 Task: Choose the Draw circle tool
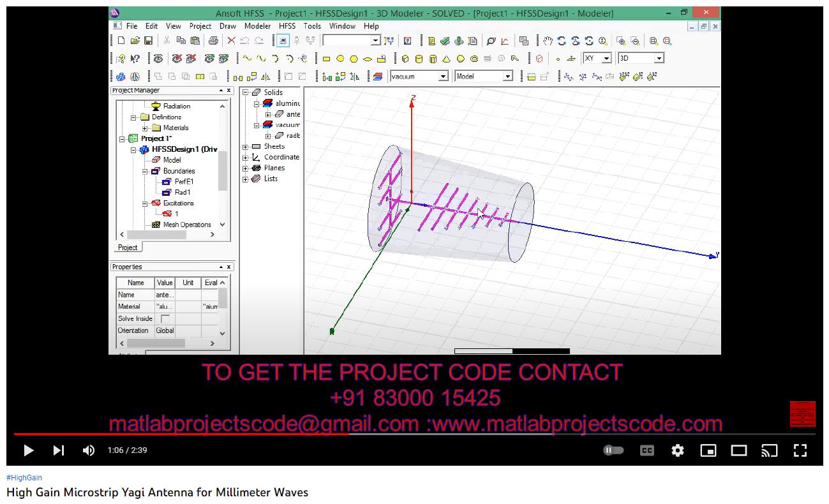point(340,59)
